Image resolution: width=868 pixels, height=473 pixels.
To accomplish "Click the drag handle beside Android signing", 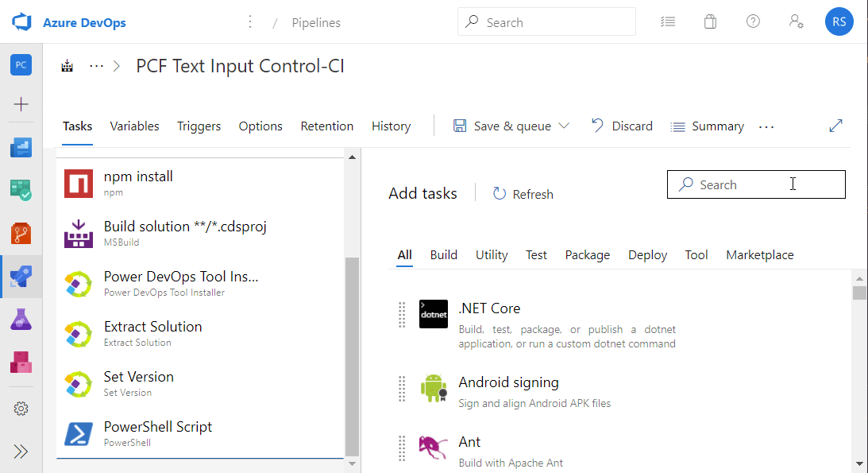I will [402, 388].
